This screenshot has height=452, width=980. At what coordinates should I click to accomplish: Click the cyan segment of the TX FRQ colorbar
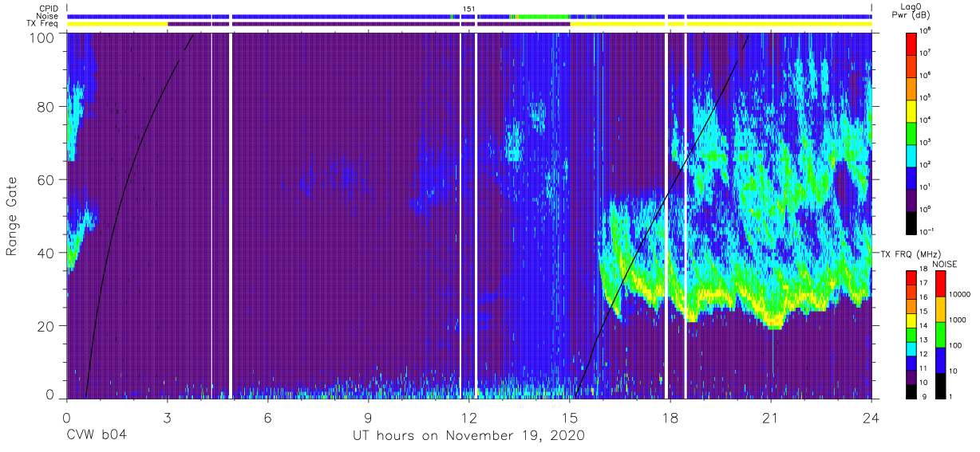[x=911, y=348]
